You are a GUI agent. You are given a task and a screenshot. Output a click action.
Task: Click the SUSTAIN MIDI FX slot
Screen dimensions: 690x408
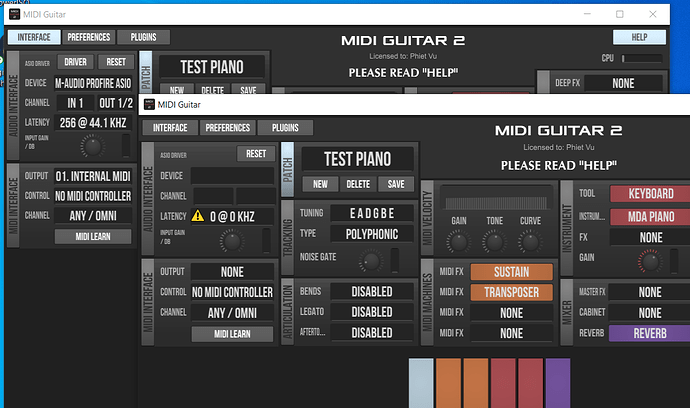click(511, 272)
